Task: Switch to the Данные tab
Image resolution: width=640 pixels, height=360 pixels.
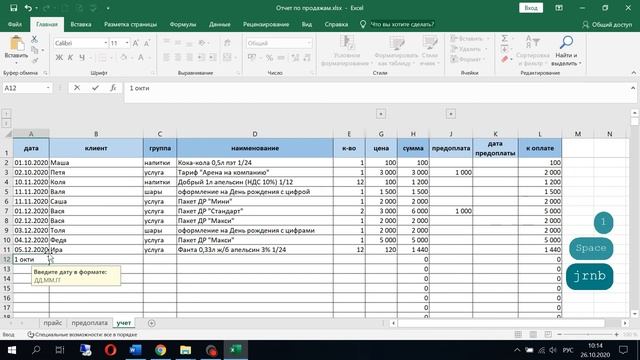Action: click(x=220, y=24)
